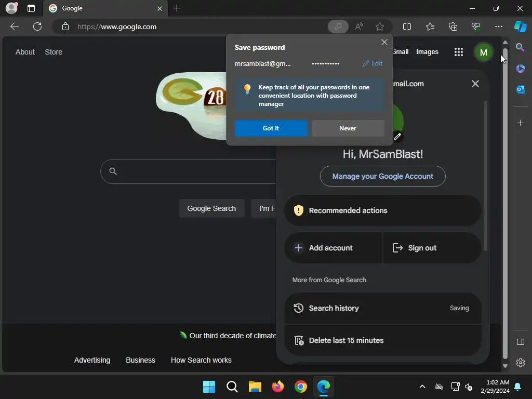Open How Search works link

(x=201, y=360)
